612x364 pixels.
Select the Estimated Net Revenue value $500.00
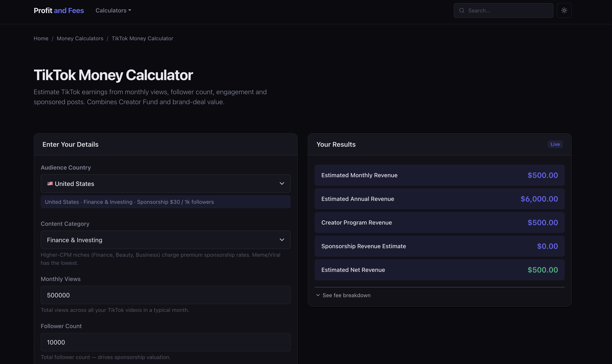(x=543, y=270)
